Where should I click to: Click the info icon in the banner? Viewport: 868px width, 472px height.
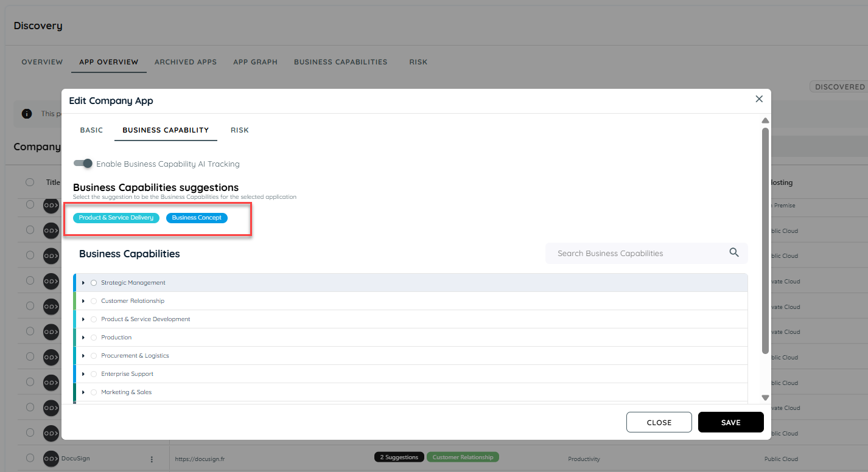[x=27, y=114]
